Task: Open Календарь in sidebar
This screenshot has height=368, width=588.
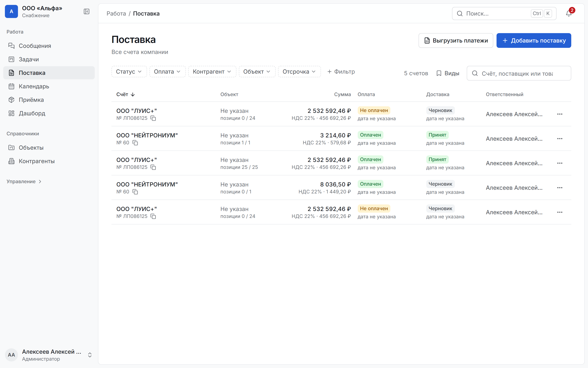Action: point(49,86)
